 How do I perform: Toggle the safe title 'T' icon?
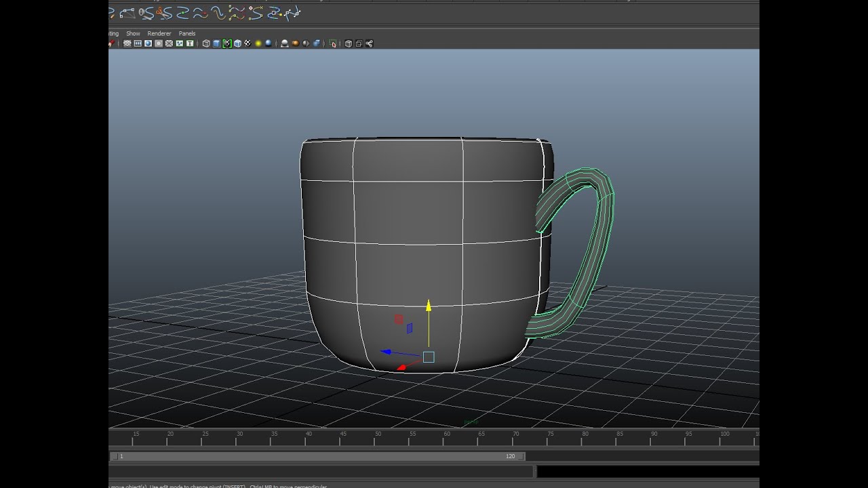point(190,43)
